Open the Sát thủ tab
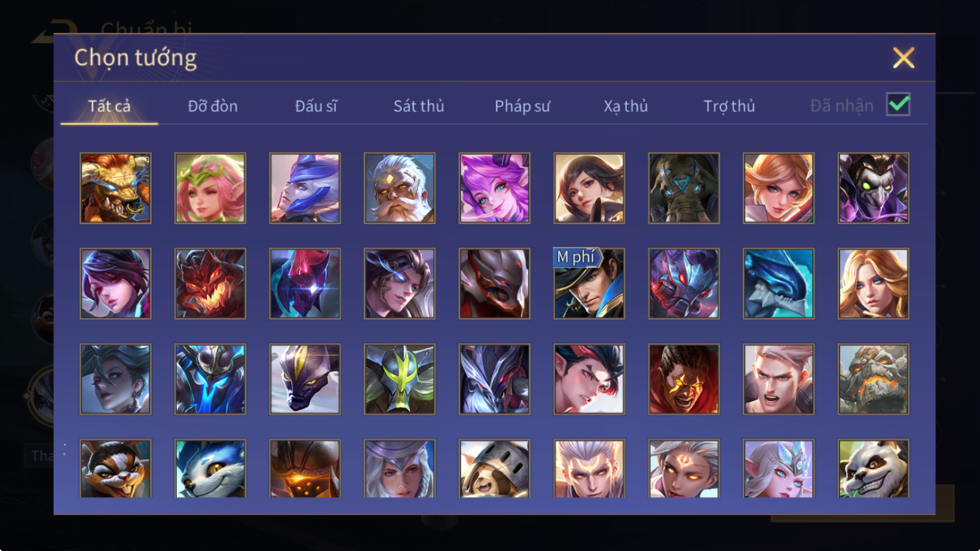 (x=419, y=106)
